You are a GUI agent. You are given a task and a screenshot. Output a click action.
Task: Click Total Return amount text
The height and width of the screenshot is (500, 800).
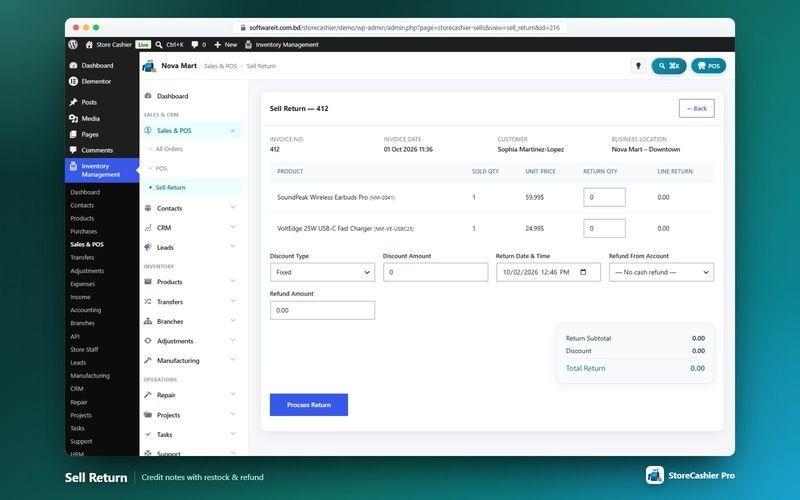point(697,368)
